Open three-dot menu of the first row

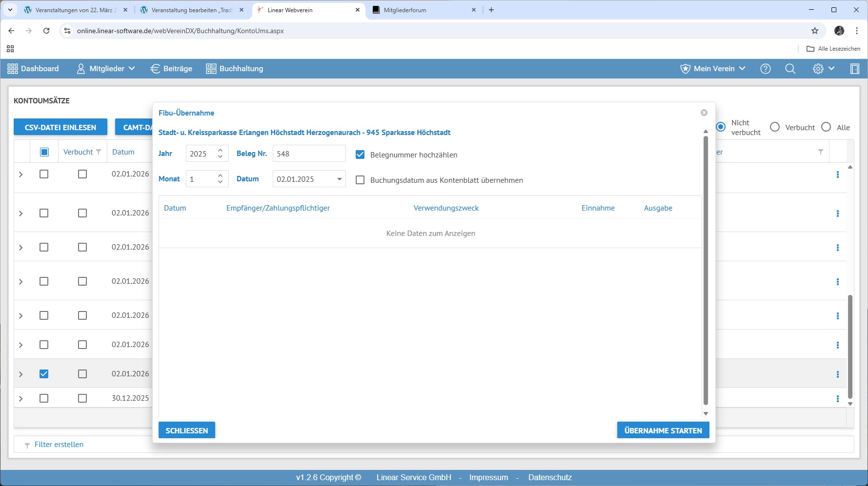[837, 175]
